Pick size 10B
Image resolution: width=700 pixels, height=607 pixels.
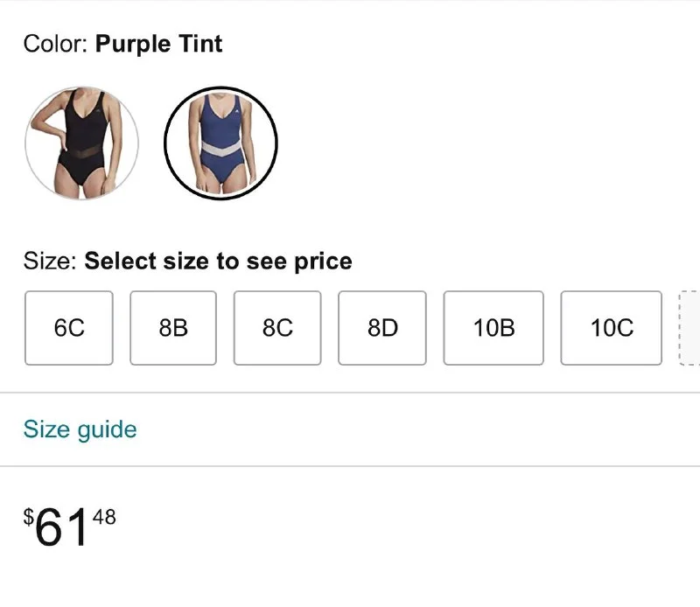[x=493, y=328]
